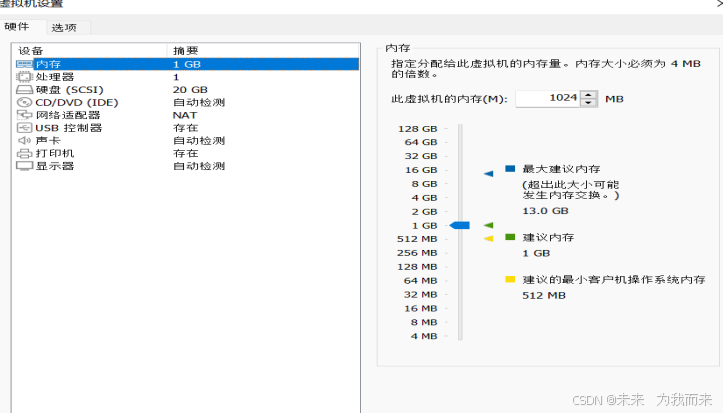Click the blue memory slider thumb at 1 GB

(x=460, y=225)
